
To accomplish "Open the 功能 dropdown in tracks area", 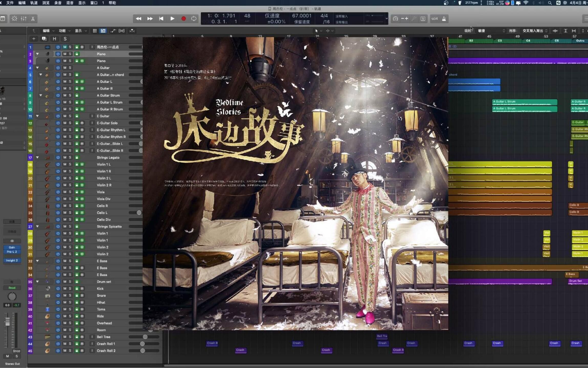I will 65,31.
